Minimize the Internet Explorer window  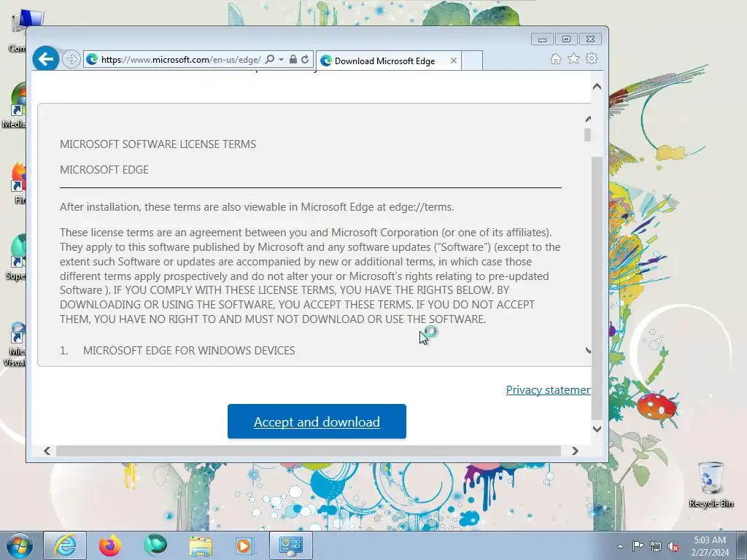[542, 39]
